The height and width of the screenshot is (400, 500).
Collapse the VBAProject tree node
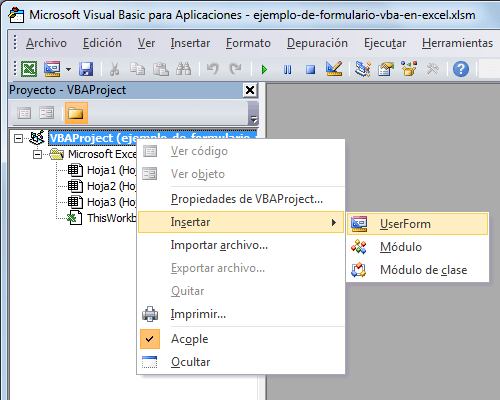click(18, 138)
